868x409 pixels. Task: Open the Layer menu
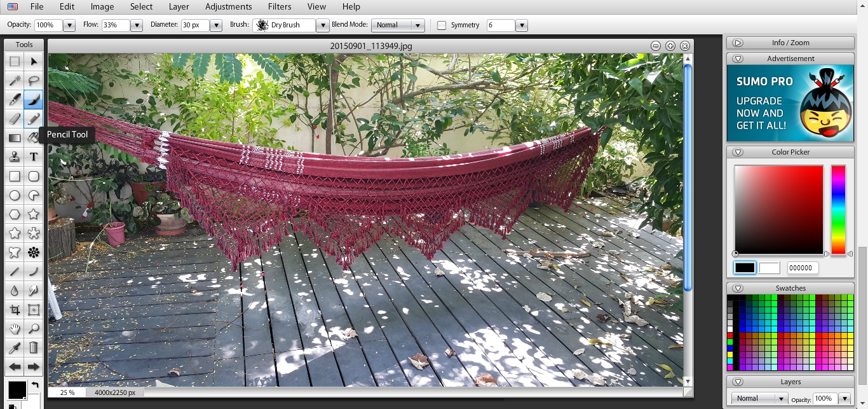179,6
